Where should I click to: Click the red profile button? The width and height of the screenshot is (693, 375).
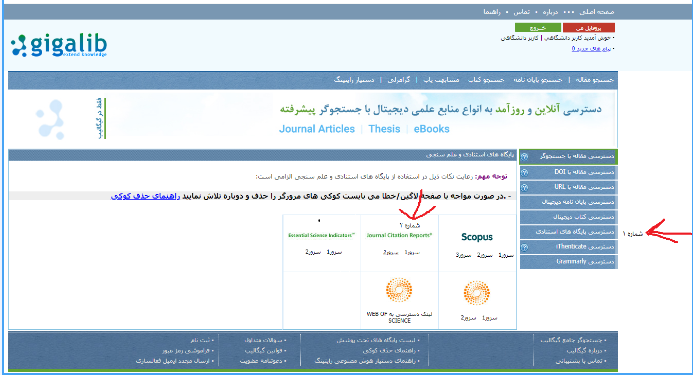pyautogui.click(x=589, y=28)
